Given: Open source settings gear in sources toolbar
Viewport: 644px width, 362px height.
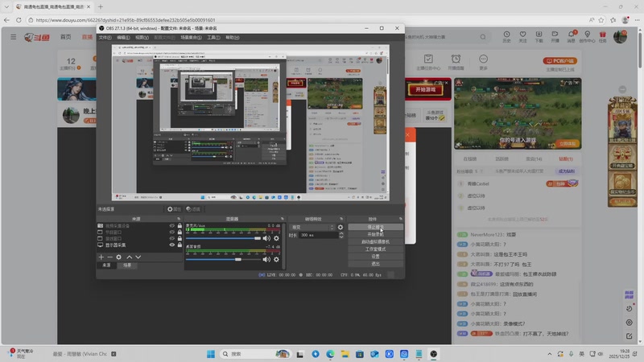Looking at the screenshot, I should coord(118,257).
